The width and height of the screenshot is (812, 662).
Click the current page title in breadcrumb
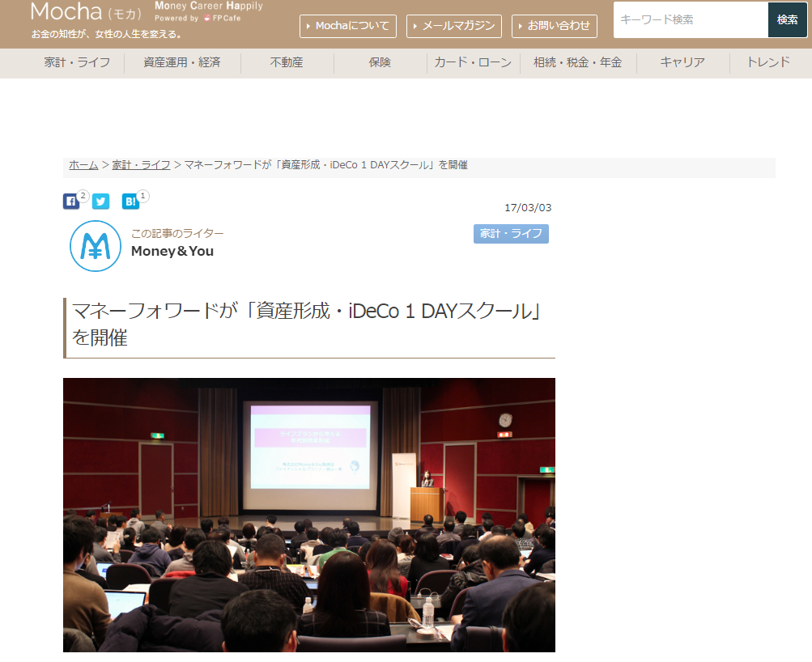coord(325,165)
